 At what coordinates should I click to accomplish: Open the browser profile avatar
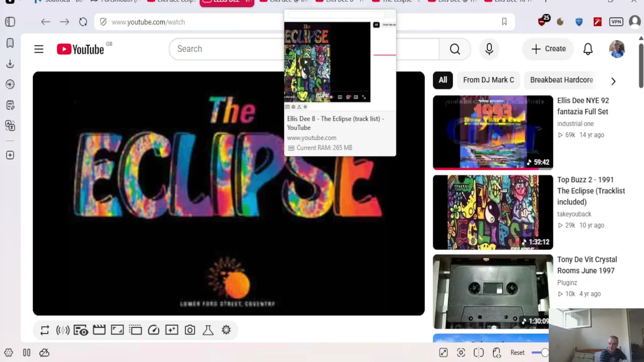[634, 22]
